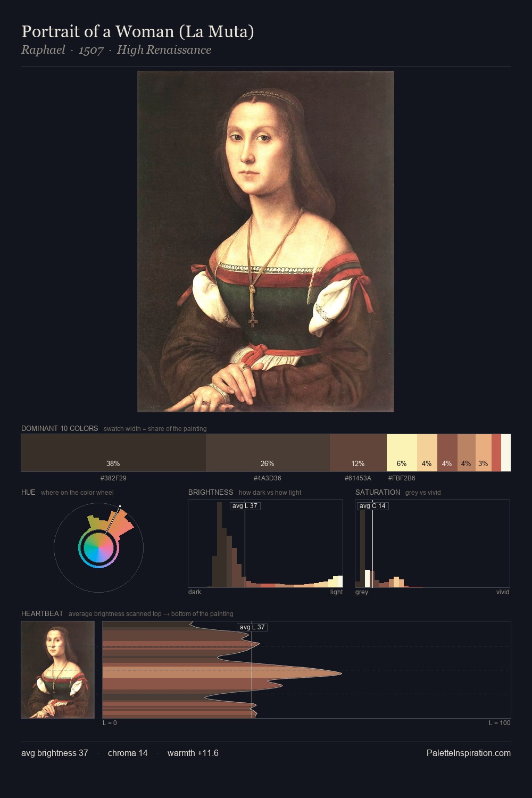
Task: Click the heartbeat brightness scan chart
Action: [306, 670]
